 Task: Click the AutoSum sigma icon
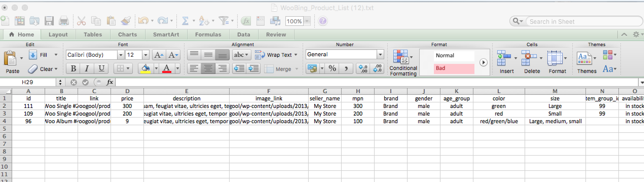click(185, 21)
